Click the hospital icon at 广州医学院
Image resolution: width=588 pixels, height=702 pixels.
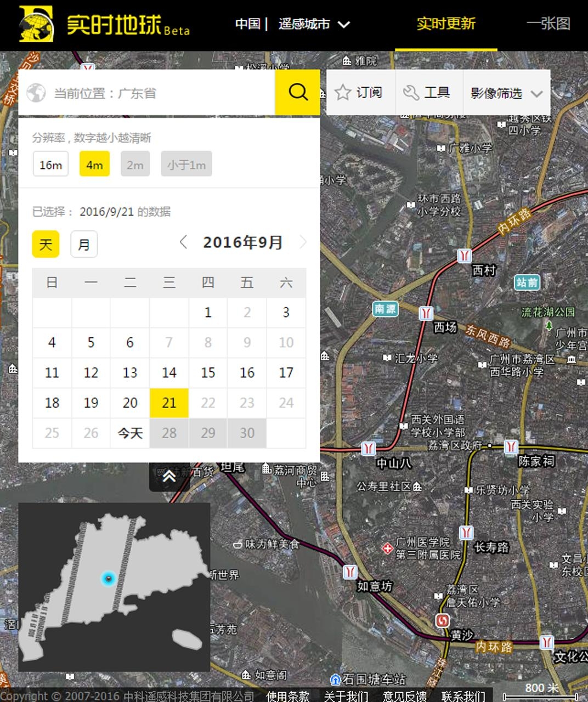(387, 548)
